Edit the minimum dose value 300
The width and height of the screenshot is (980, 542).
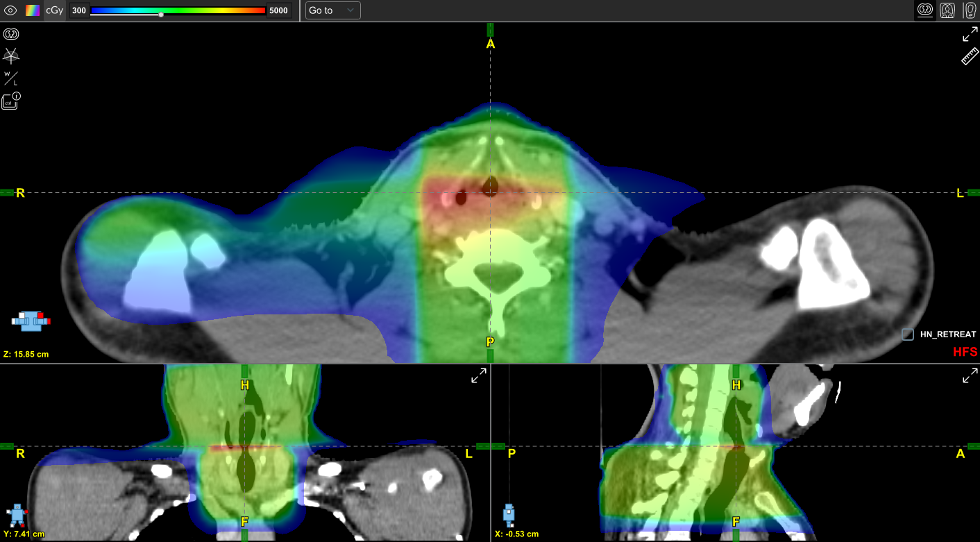click(x=79, y=10)
